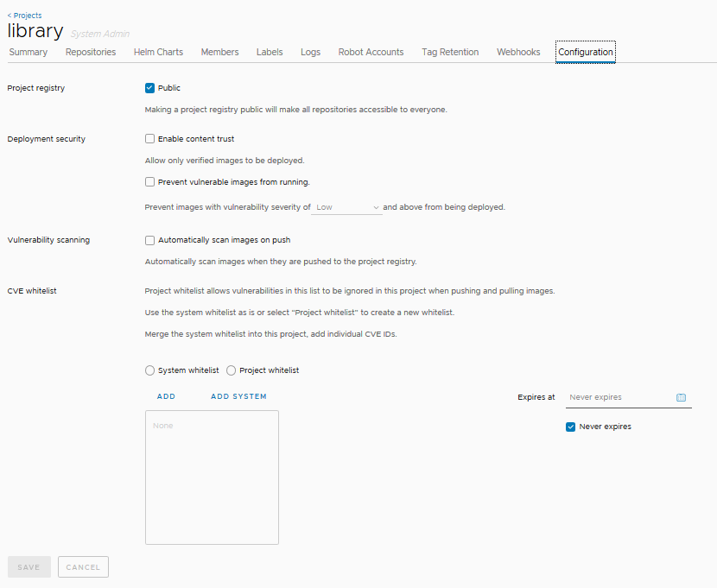
Task: Click the ADD button above the whitelist
Action: (166, 396)
